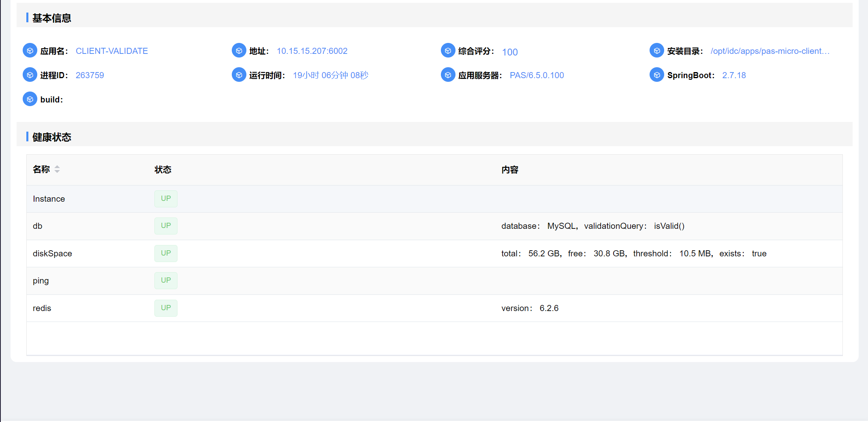Click the 10.15.15.207:6002 address value
The width and height of the screenshot is (868, 422).
coord(312,51)
